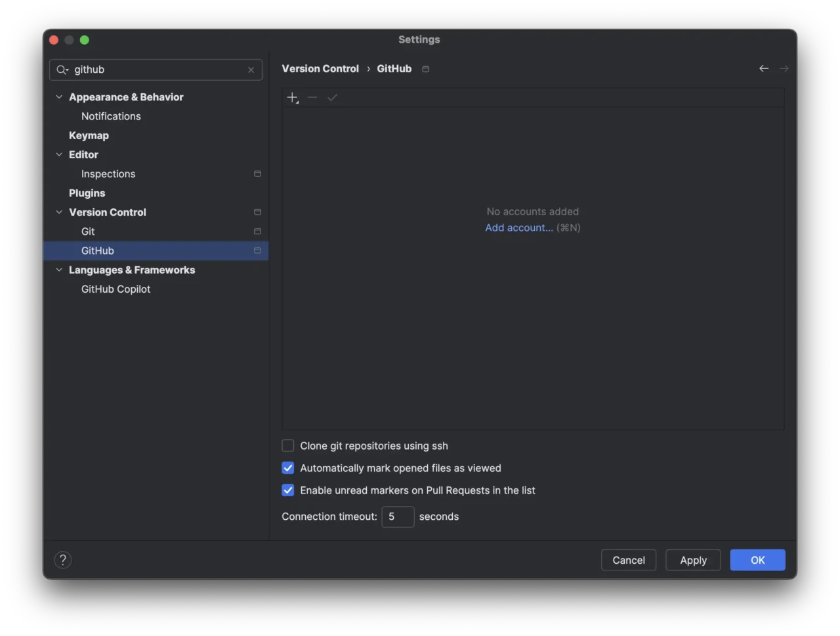Click the Cancel button

click(x=629, y=560)
